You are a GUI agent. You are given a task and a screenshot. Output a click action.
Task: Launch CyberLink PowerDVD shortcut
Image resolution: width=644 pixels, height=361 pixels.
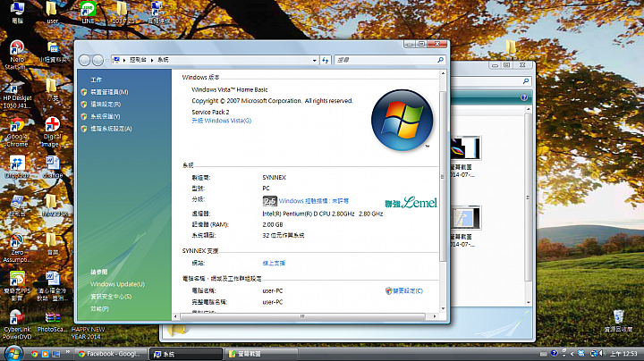pos(17,325)
